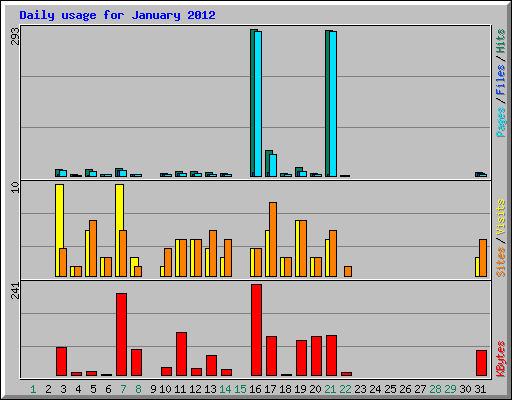Click day 31 on the date axis
The height and width of the screenshot is (400, 512).
pos(480,389)
